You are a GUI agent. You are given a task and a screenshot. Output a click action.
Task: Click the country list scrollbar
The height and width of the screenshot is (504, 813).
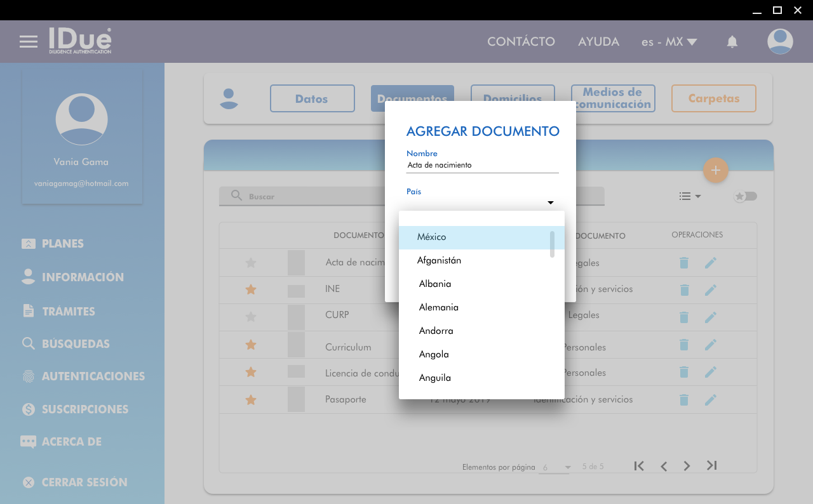pyautogui.click(x=553, y=244)
